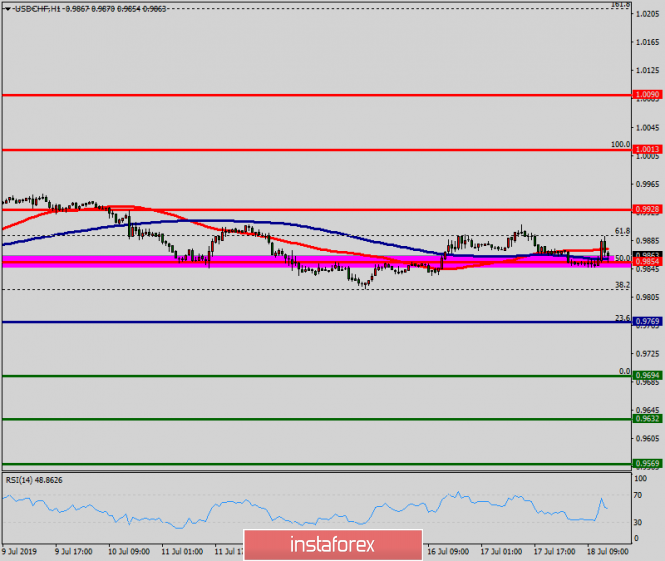Click the RSI(14) 48.8626 indicator label
The width and height of the screenshot is (665, 561).
(x=34, y=480)
